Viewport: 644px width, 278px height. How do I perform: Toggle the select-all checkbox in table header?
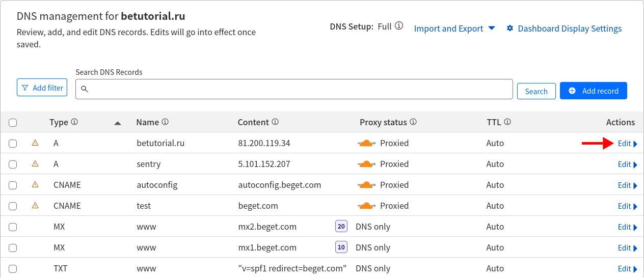coord(13,123)
